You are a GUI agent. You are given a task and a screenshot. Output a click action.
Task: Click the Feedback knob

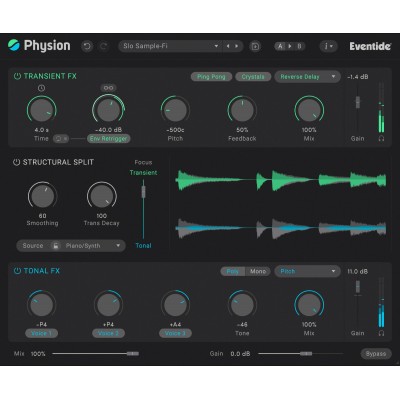click(242, 110)
